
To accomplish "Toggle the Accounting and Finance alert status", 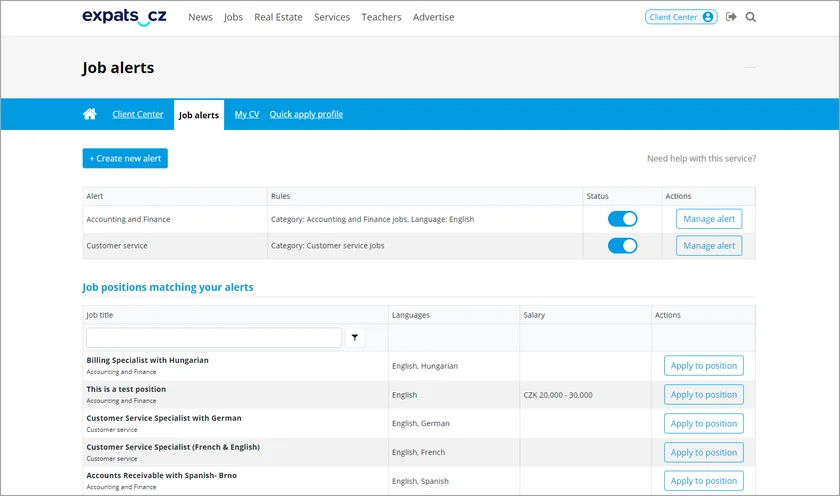I will coord(622,219).
